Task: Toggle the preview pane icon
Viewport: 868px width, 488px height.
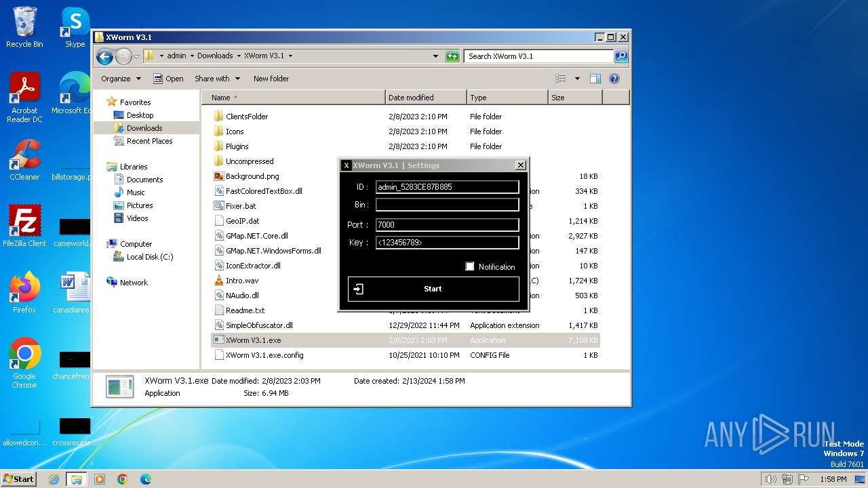Action: (x=595, y=79)
